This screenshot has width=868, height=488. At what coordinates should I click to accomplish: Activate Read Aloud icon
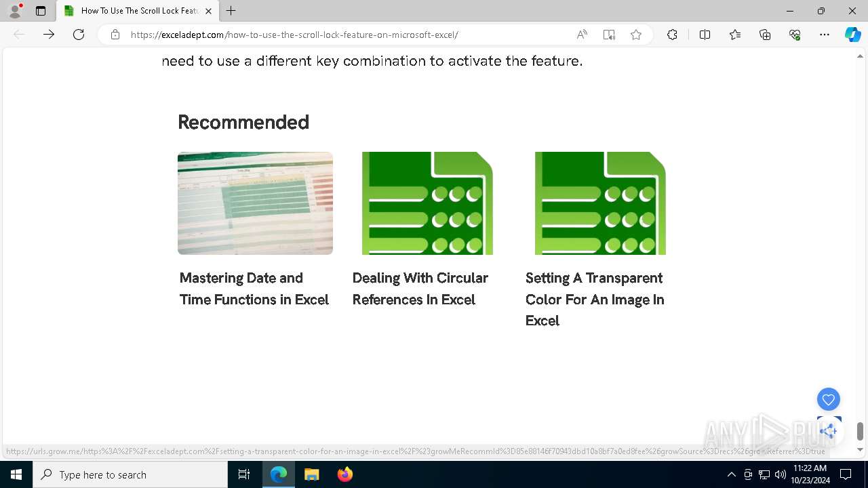click(582, 35)
